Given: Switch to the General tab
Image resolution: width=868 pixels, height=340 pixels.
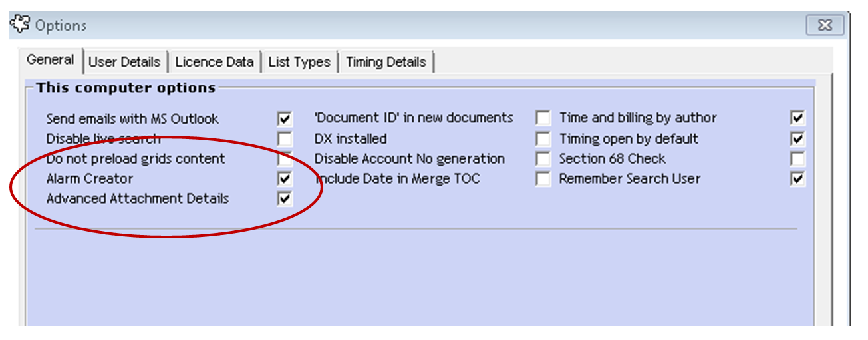Looking at the screenshot, I should 51,60.
